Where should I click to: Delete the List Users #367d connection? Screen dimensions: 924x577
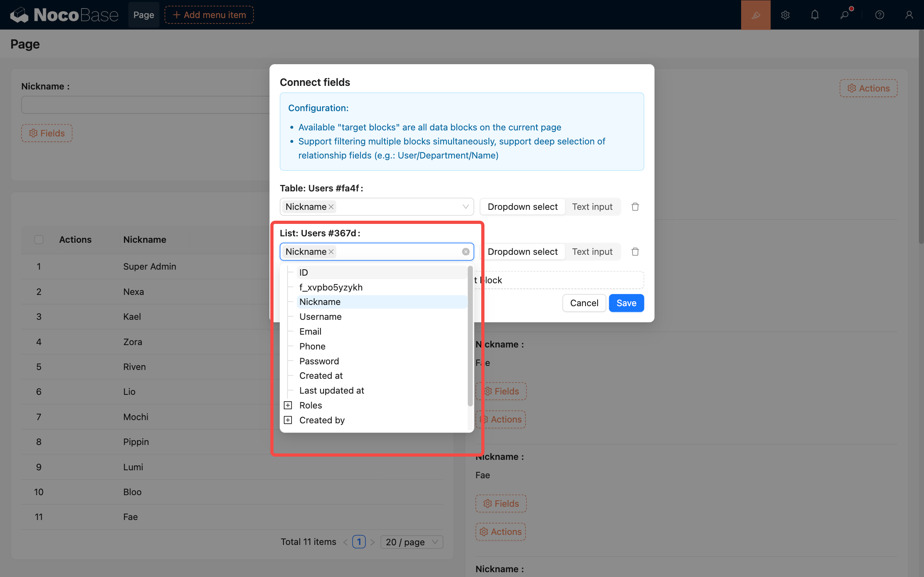tap(635, 252)
